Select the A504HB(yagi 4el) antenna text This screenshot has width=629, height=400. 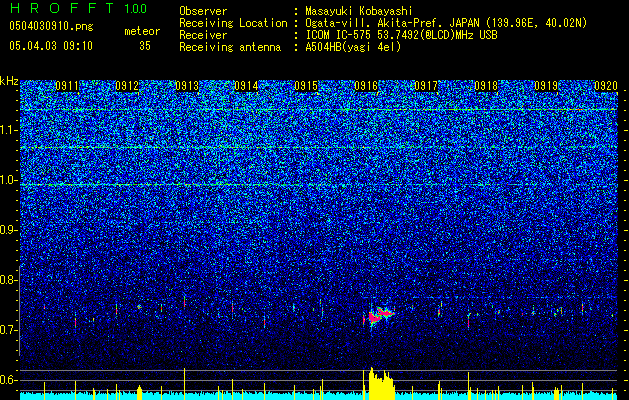pyautogui.click(x=353, y=47)
